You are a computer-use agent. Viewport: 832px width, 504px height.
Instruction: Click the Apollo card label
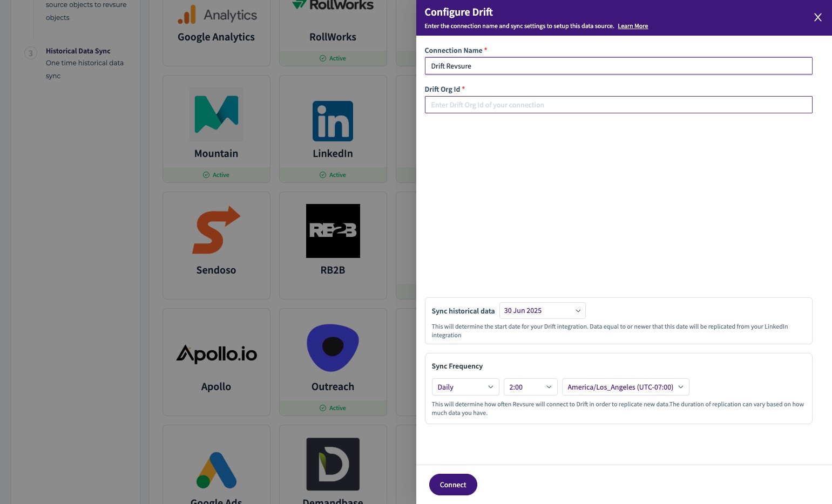(216, 387)
